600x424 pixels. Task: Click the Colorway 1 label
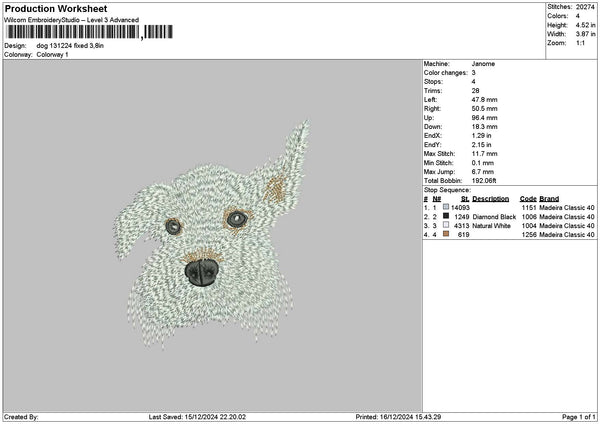(52, 54)
